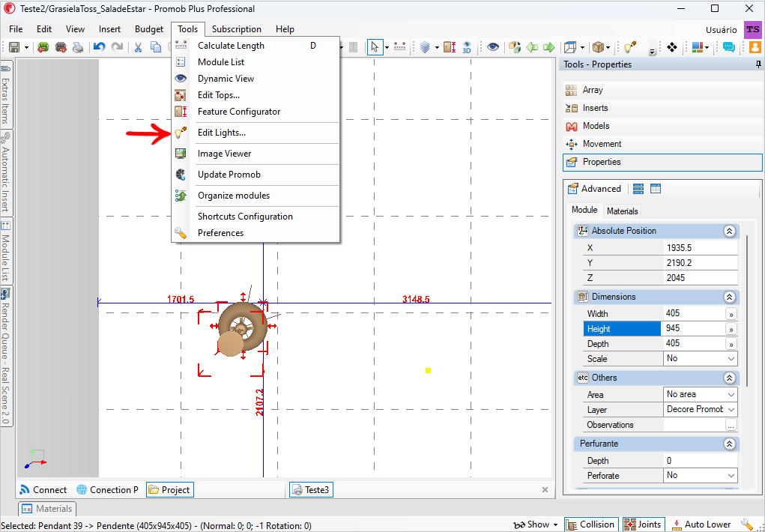
Task: Click the Feature Configurator toolbar icon
Action: (450, 47)
